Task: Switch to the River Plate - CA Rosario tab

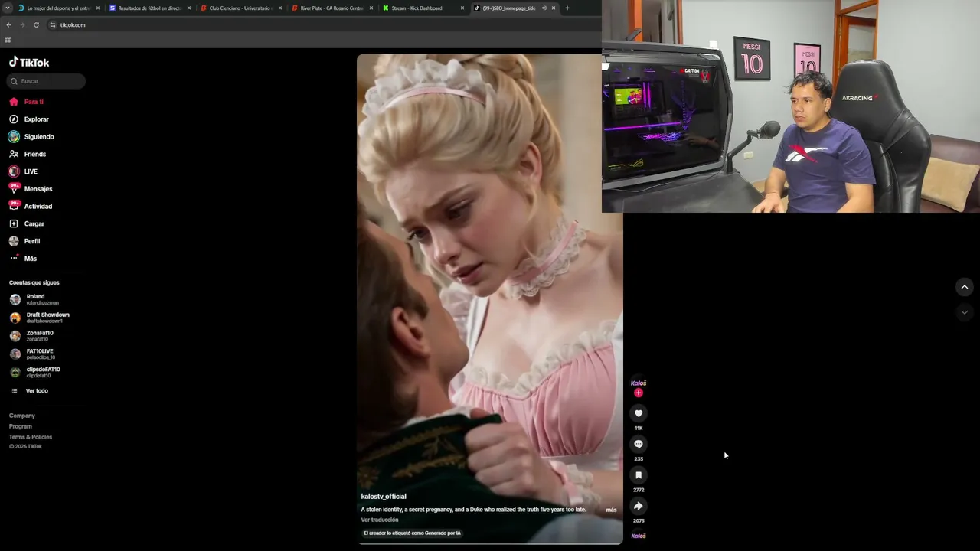Action: pyautogui.click(x=332, y=8)
